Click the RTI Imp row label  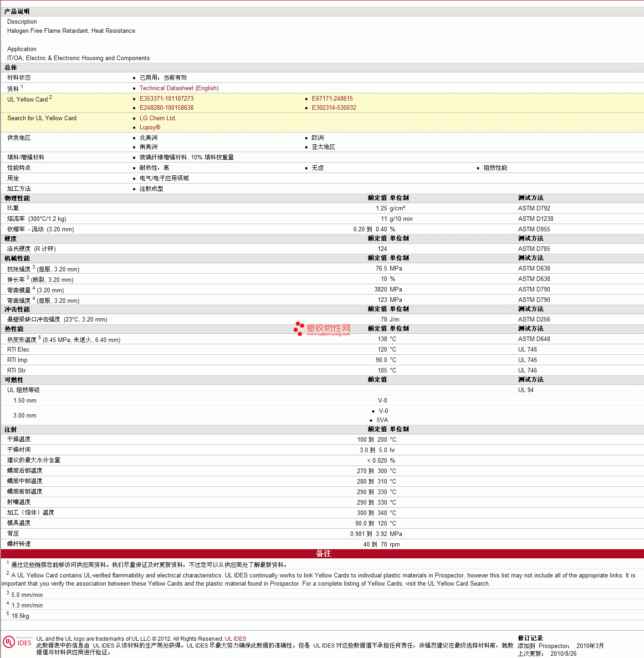tap(17, 360)
